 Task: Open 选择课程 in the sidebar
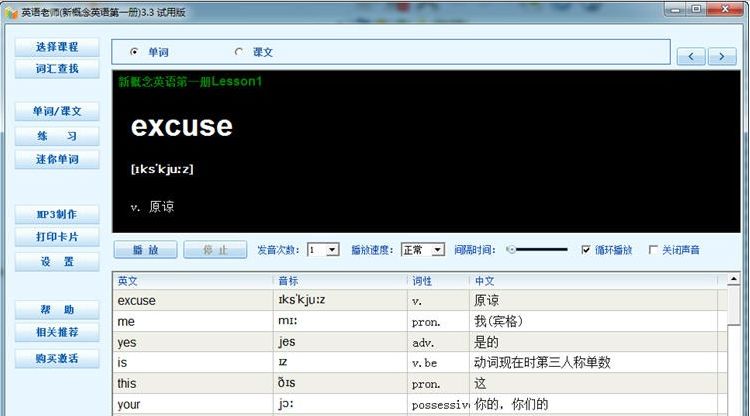56,47
